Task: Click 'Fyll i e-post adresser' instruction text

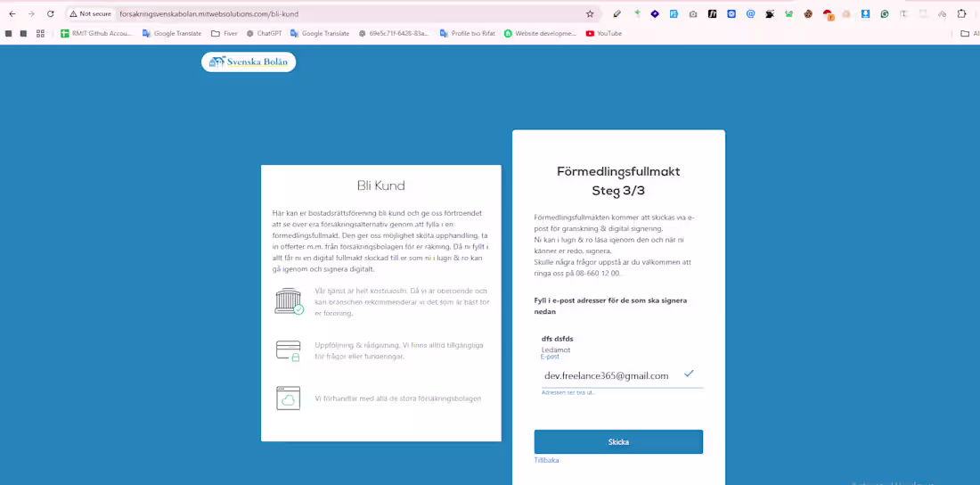Action: [x=610, y=306]
